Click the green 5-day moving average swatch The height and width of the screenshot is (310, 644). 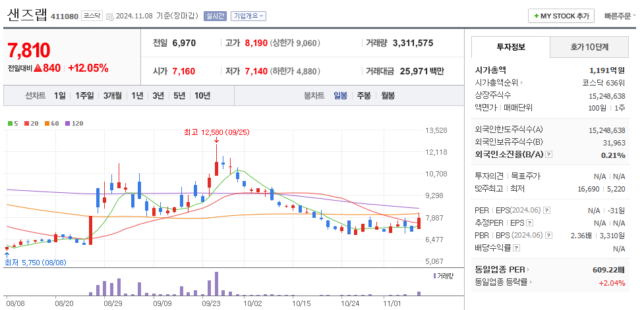(x=10, y=124)
